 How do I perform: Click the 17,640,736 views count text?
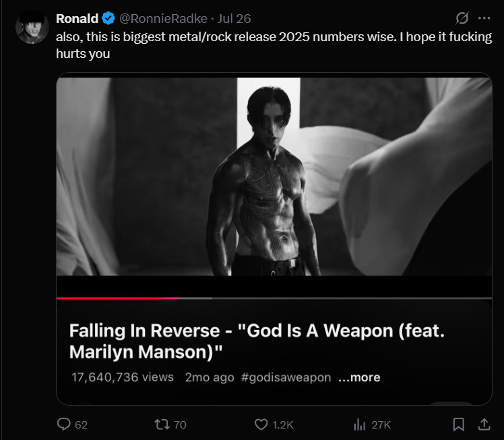(x=123, y=377)
